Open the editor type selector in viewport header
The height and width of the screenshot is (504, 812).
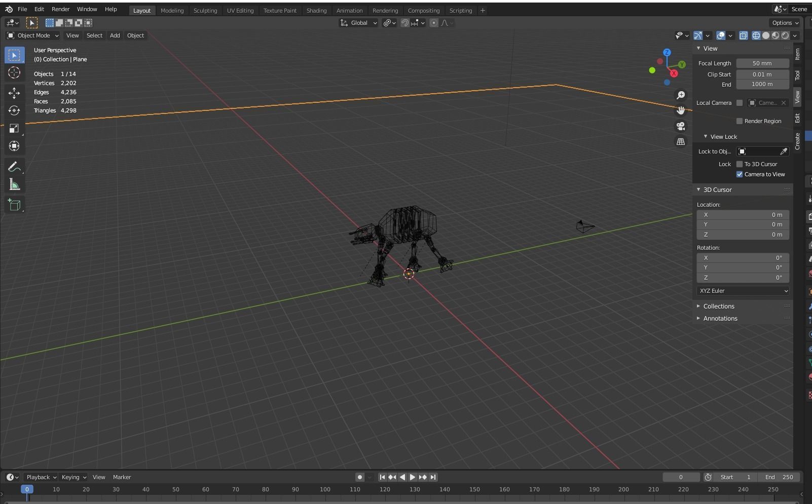click(x=12, y=23)
